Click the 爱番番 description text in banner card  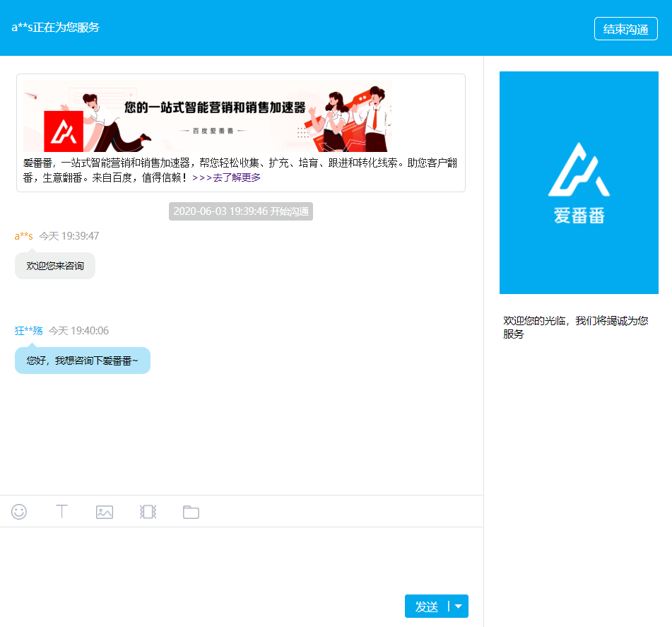tap(240, 170)
